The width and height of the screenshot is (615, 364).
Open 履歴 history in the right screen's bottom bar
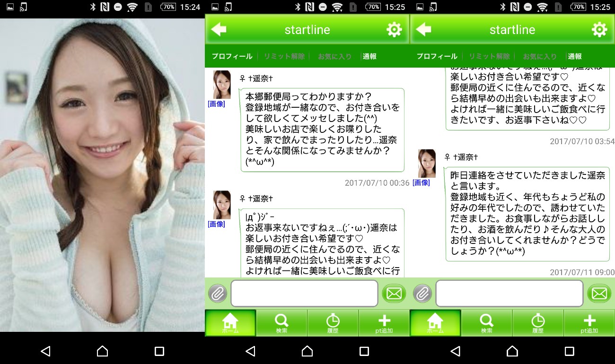(x=538, y=323)
